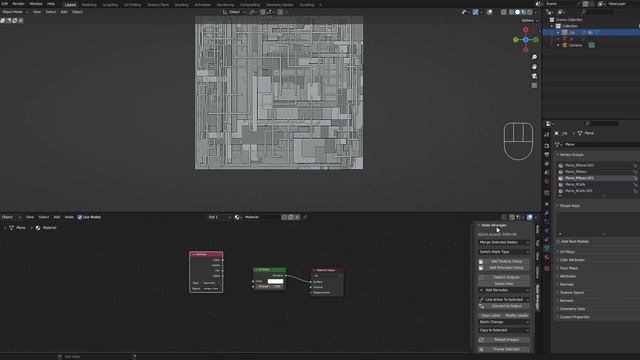Switch perspective/orthographic grid icon in viewport
The width and height of the screenshot is (640, 360).
click(534, 85)
